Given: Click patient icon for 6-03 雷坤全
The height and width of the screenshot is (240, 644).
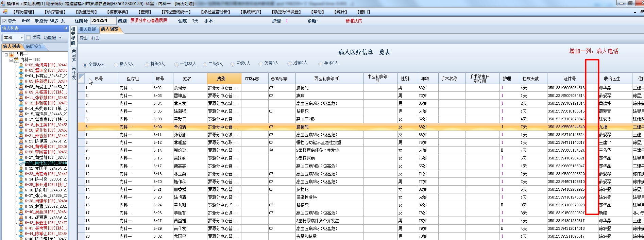Looking at the screenshot, I should [21, 70].
